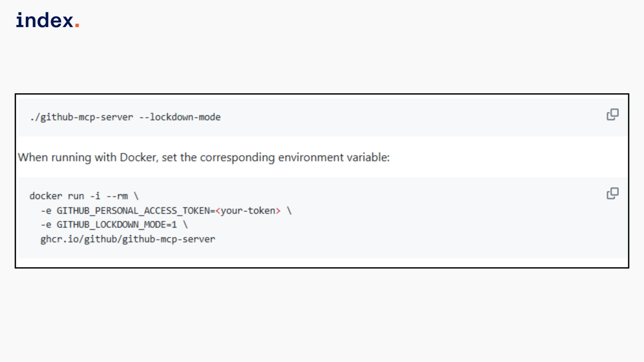Click the word Docker in the paragraph

(138, 157)
